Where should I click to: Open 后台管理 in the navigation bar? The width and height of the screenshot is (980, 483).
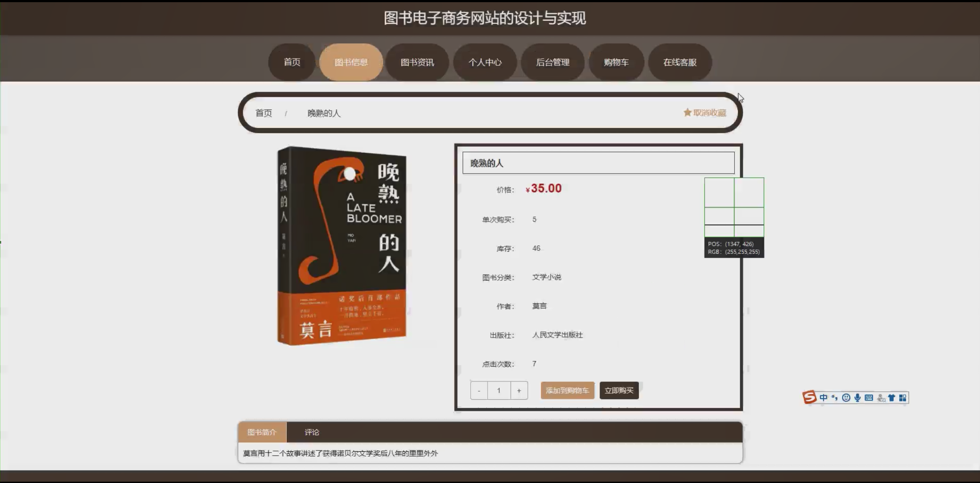coord(553,62)
